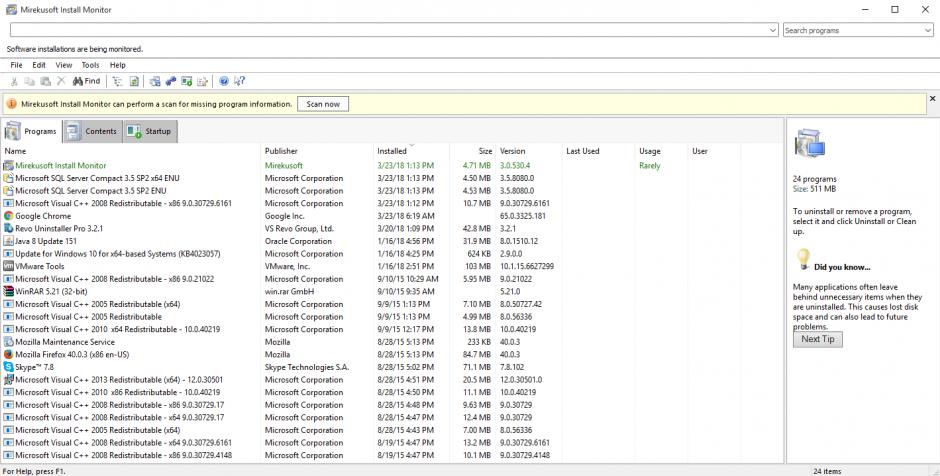Switch to the Startup tab
The height and width of the screenshot is (476, 940).
pos(150,131)
